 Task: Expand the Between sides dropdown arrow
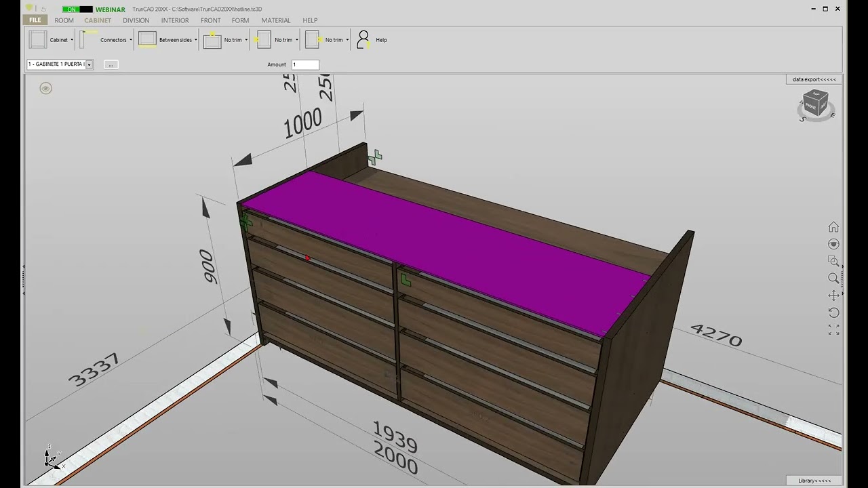pos(196,40)
